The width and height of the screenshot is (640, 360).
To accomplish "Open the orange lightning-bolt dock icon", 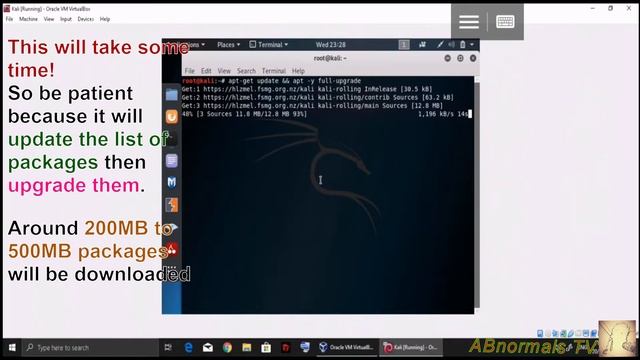I will [x=171, y=204].
